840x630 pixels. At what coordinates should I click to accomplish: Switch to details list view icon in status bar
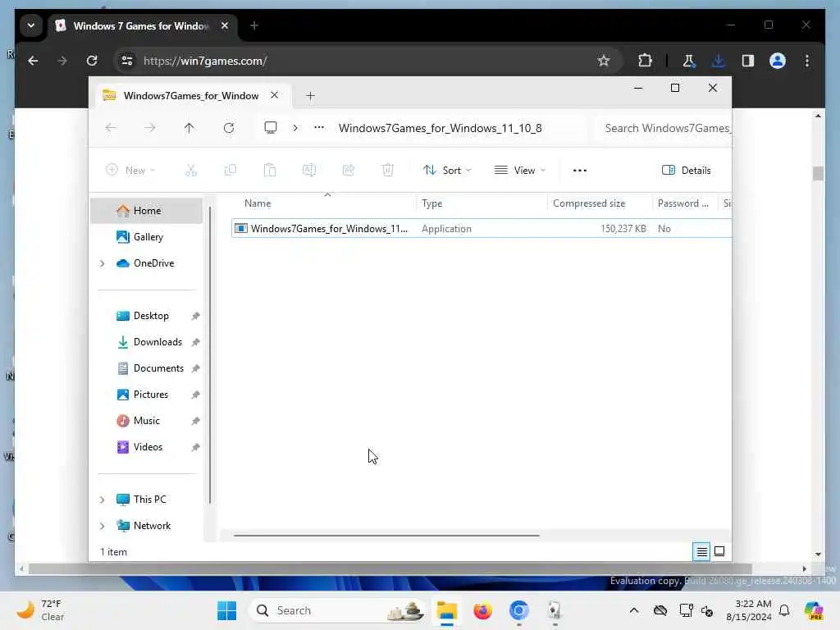[701, 551]
